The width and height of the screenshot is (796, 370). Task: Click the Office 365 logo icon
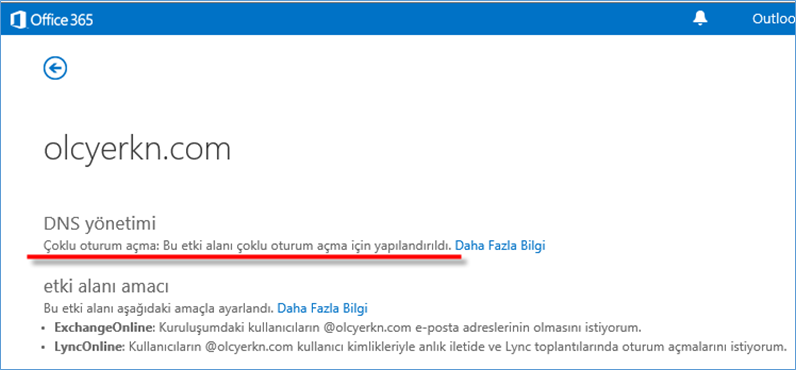point(18,19)
